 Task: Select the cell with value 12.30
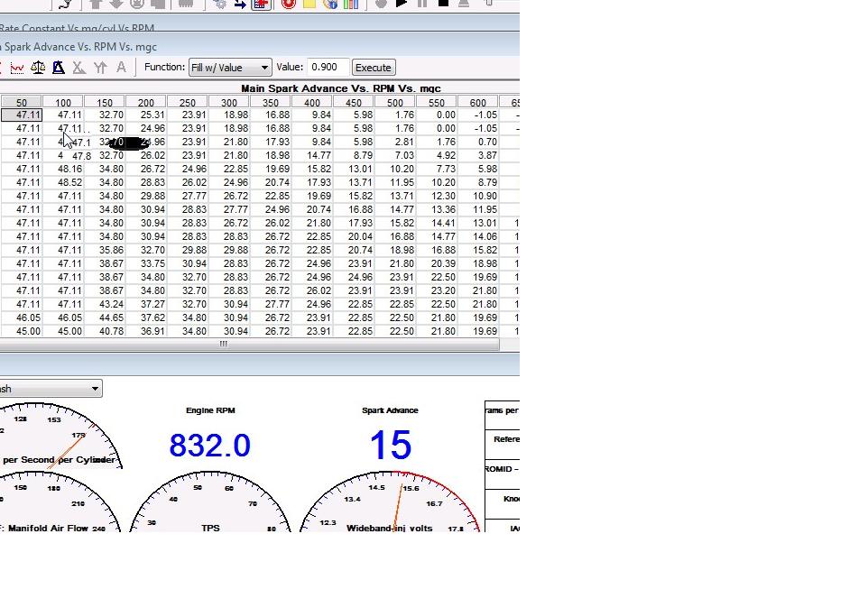[437, 196]
